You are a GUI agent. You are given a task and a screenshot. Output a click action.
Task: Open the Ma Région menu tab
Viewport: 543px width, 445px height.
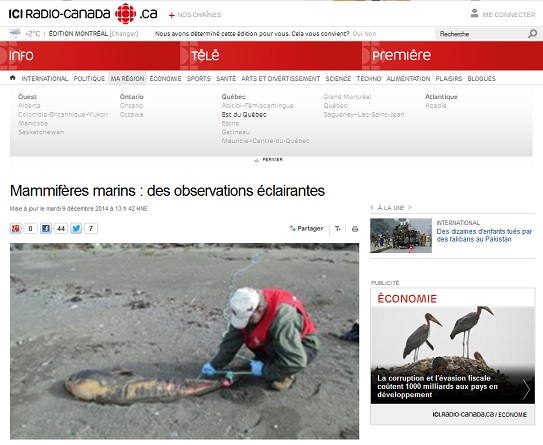point(127,79)
